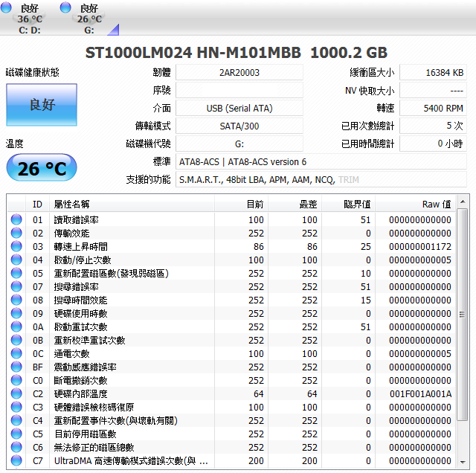Screen dimensions: 476x473
Task: Click the 屬性名稱 column header
Action: pyautogui.click(x=132, y=205)
